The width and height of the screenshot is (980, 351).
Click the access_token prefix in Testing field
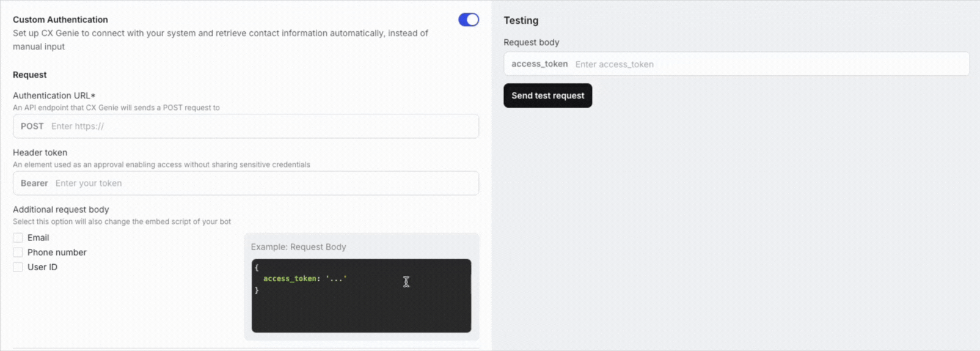(x=539, y=64)
